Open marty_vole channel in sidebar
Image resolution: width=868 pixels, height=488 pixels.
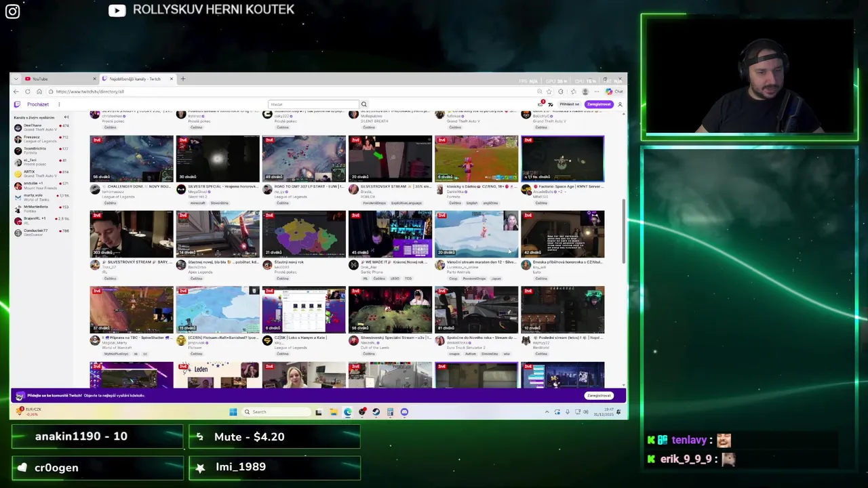pos(41,197)
